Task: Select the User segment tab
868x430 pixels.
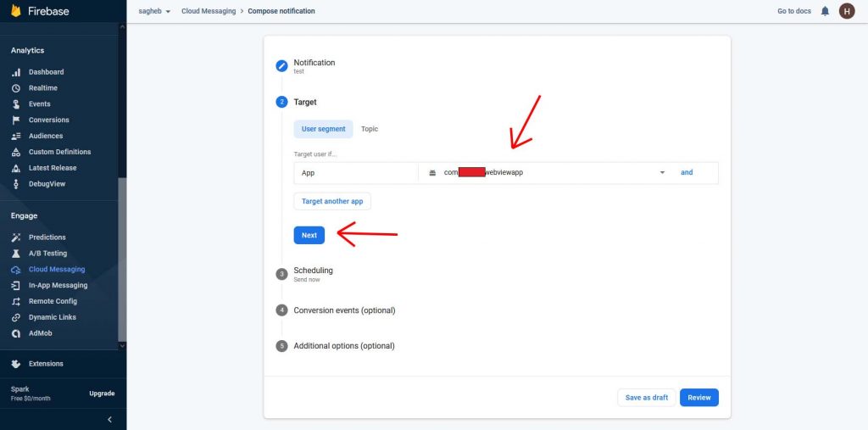Action: [323, 129]
